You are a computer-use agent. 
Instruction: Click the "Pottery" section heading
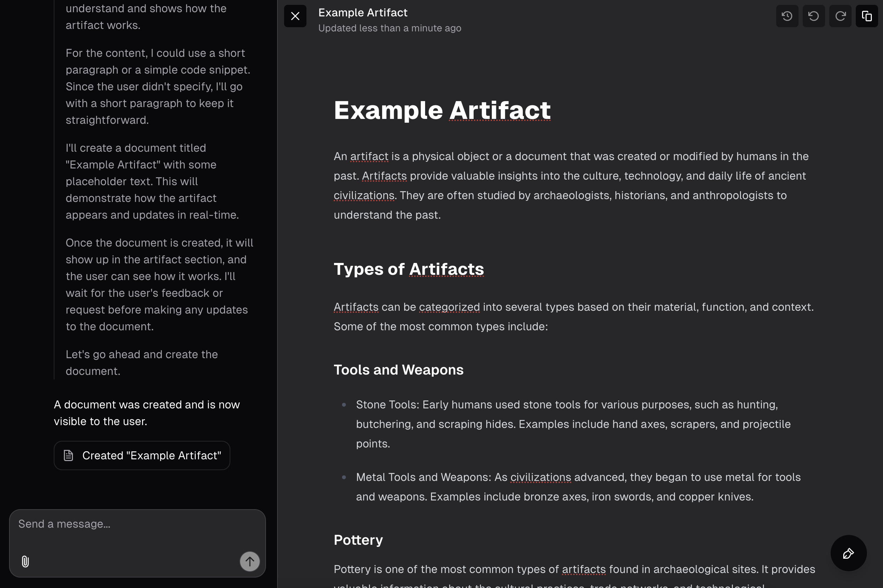[x=358, y=540]
